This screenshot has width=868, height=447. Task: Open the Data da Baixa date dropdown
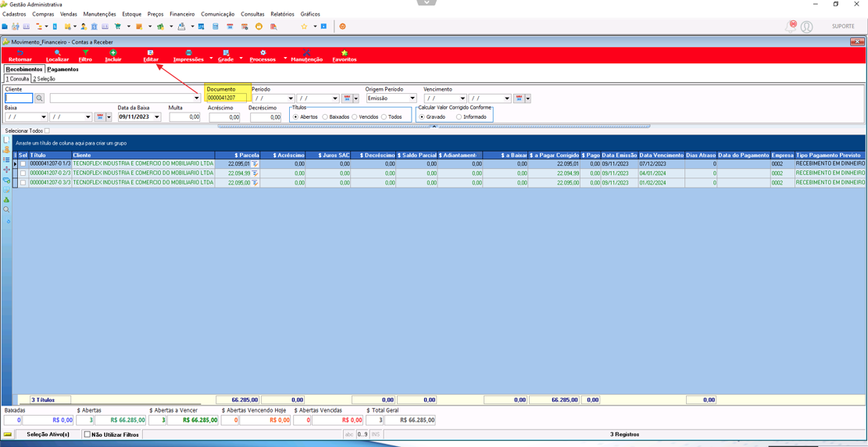pyautogui.click(x=158, y=117)
